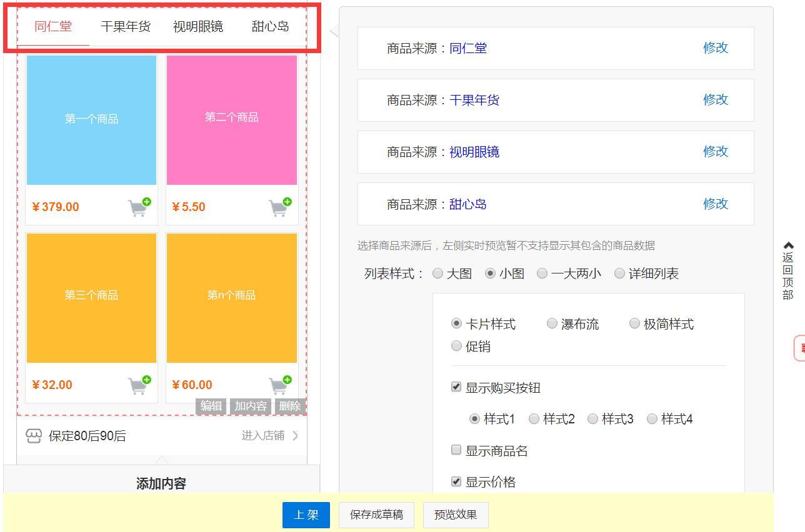
Task: Select buy button 样式4
Action: pos(652,418)
